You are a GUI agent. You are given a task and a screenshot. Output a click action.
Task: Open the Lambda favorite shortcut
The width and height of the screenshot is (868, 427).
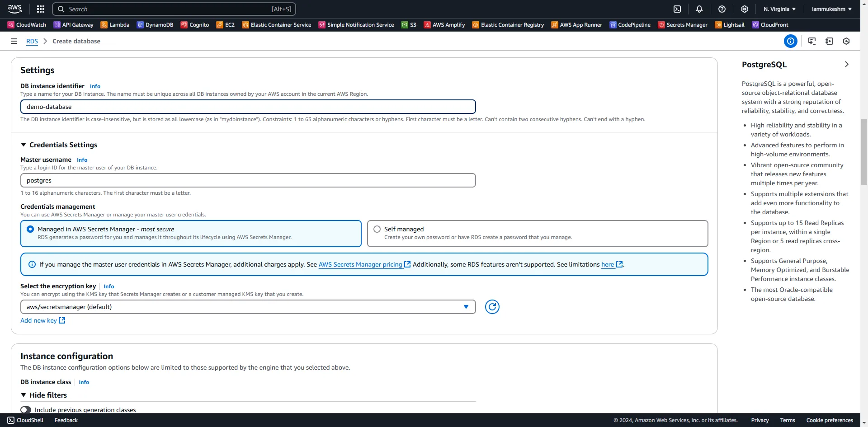115,25
